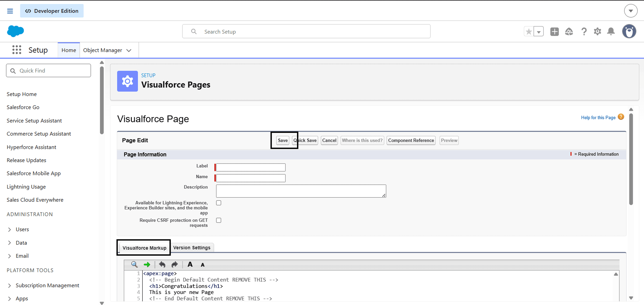Select the Home tab in Setup

(x=68, y=50)
